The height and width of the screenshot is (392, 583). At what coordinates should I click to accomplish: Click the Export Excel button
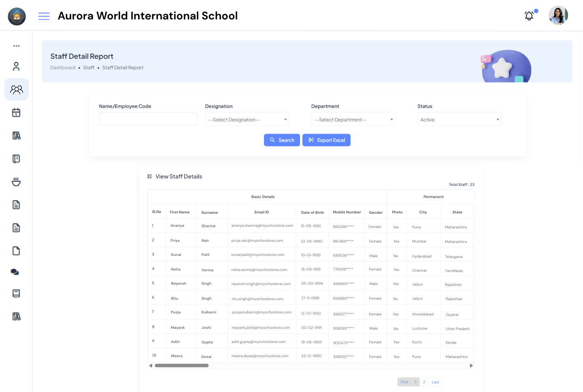tap(326, 140)
